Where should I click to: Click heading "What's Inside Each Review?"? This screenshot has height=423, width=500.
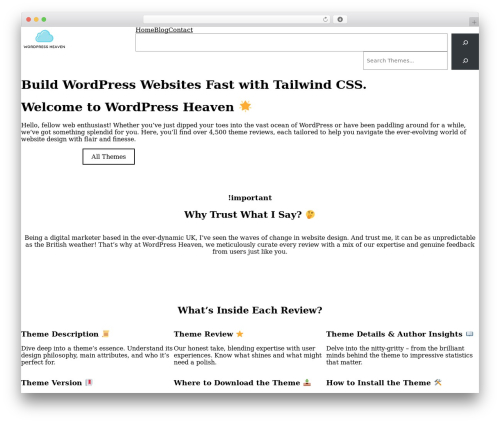click(250, 310)
